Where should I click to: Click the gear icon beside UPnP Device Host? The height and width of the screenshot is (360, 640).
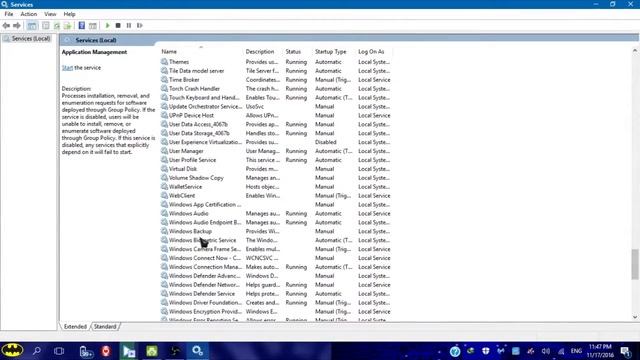coord(164,116)
